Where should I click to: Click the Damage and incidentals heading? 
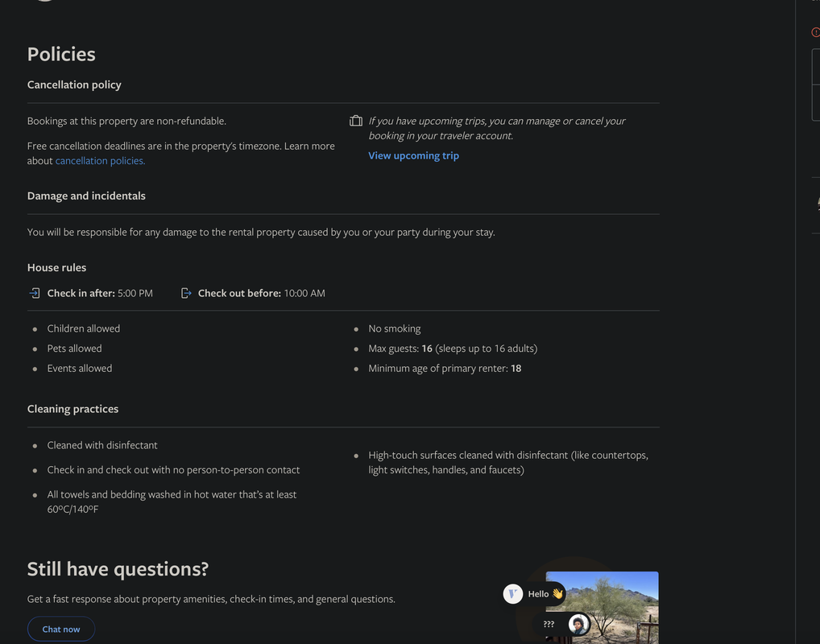pos(86,196)
